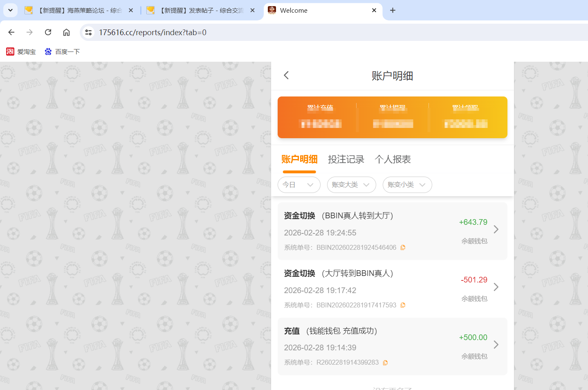Click the browser home icon

click(66, 32)
